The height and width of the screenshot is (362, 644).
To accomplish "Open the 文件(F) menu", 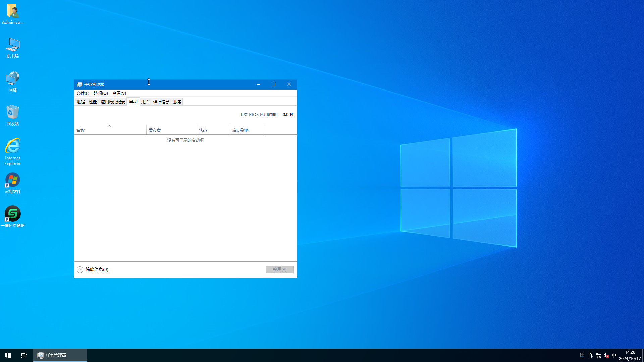I will coord(83,93).
